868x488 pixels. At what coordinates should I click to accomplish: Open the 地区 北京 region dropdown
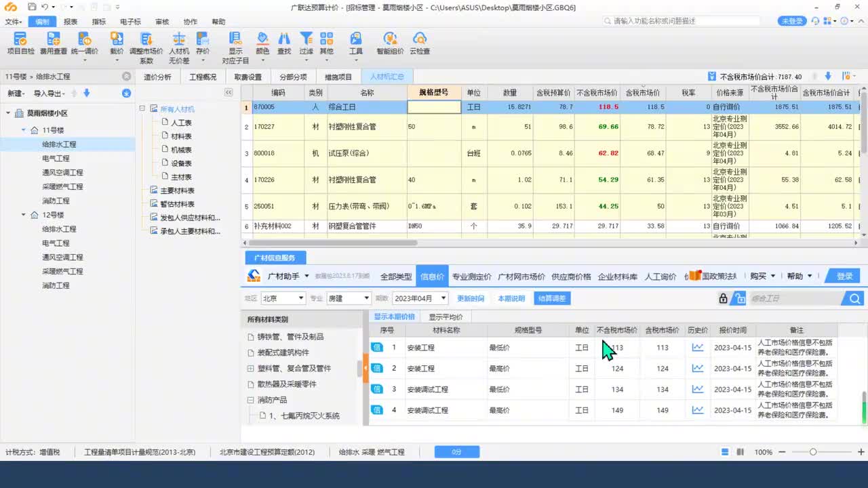(283, 298)
